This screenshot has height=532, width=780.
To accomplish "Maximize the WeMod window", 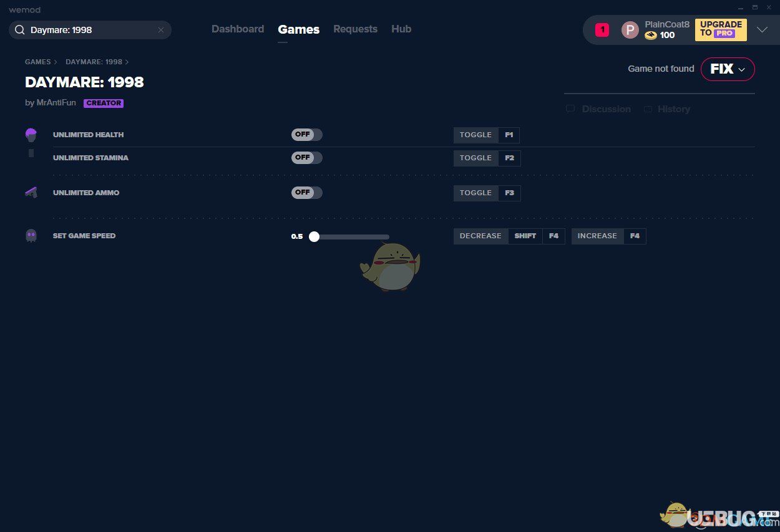I will point(754,7).
